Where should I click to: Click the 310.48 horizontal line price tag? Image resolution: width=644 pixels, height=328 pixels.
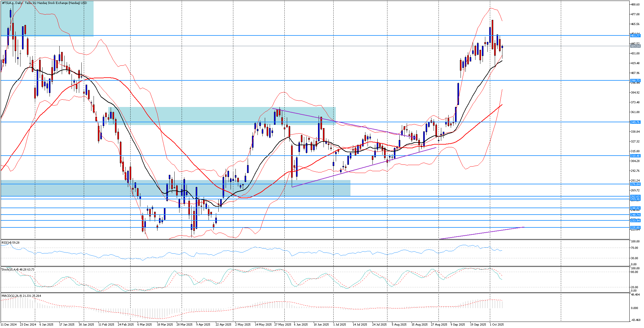pos(635,156)
